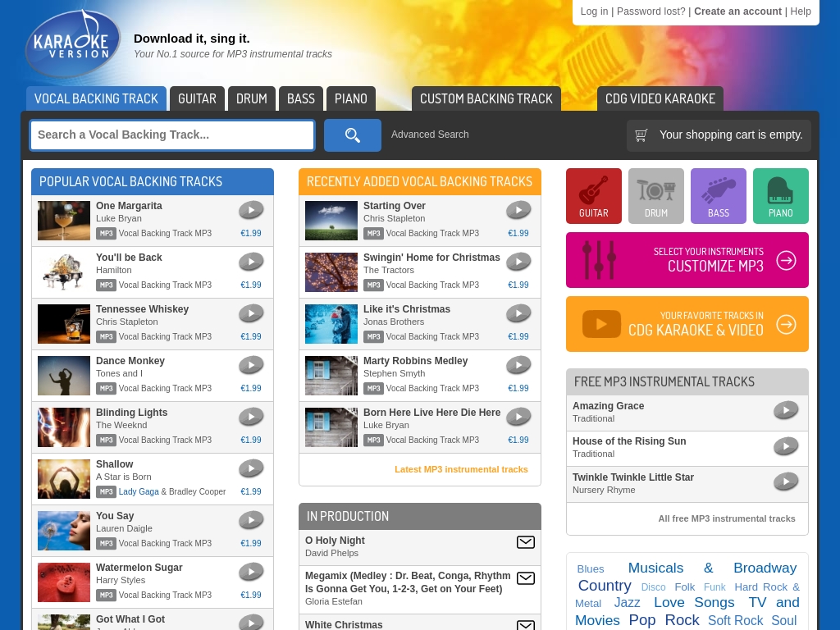
Task: Open the Custom Backing Track tab
Action: point(486,98)
